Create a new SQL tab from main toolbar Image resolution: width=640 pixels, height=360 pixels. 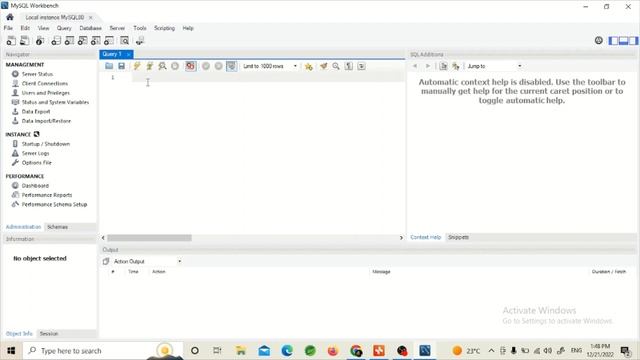[11, 40]
